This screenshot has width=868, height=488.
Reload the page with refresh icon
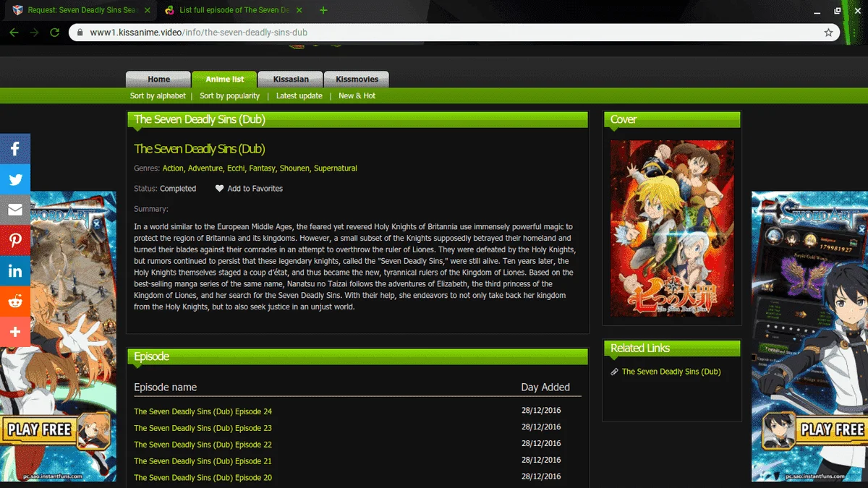54,33
